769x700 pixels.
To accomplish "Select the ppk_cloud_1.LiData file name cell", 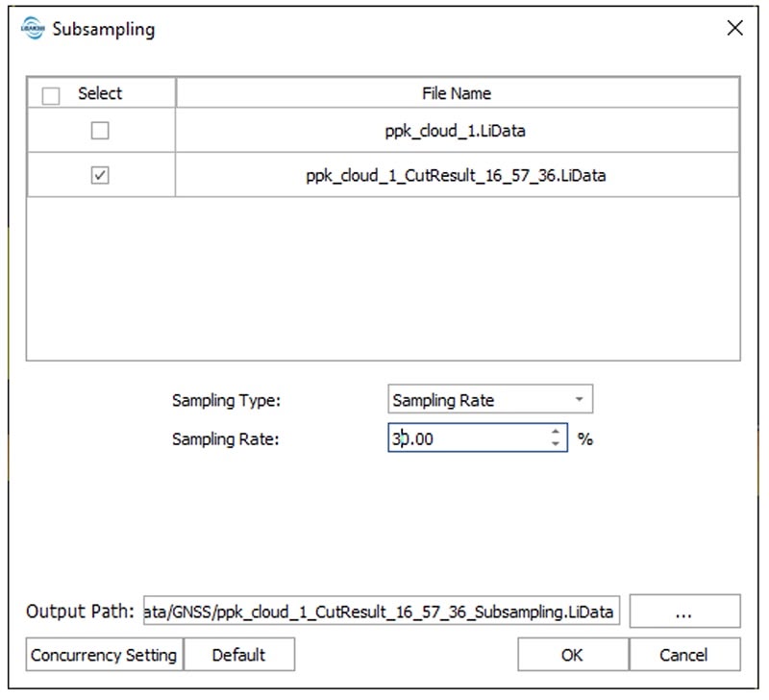I will [457, 131].
